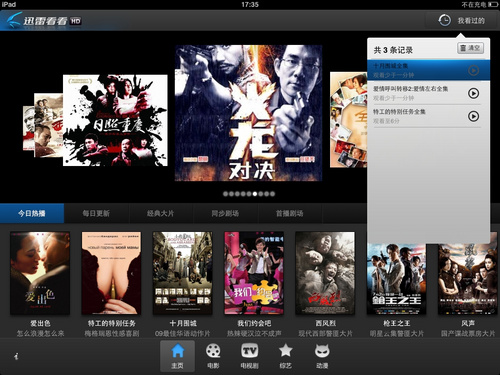Clear history with the 清空 button

click(x=470, y=48)
